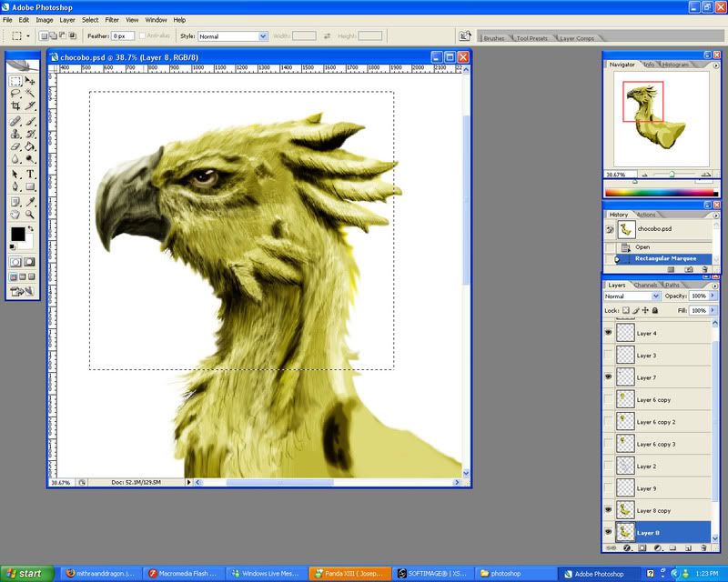Hide Layer 4 with its eye icon
Image resolution: width=728 pixels, height=582 pixels.
(x=608, y=333)
